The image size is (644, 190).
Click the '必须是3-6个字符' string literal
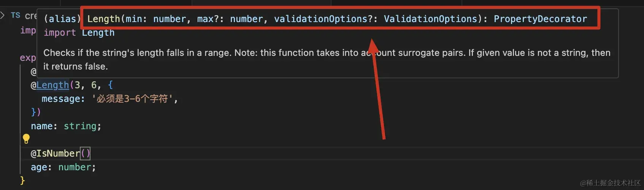point(132,99)
